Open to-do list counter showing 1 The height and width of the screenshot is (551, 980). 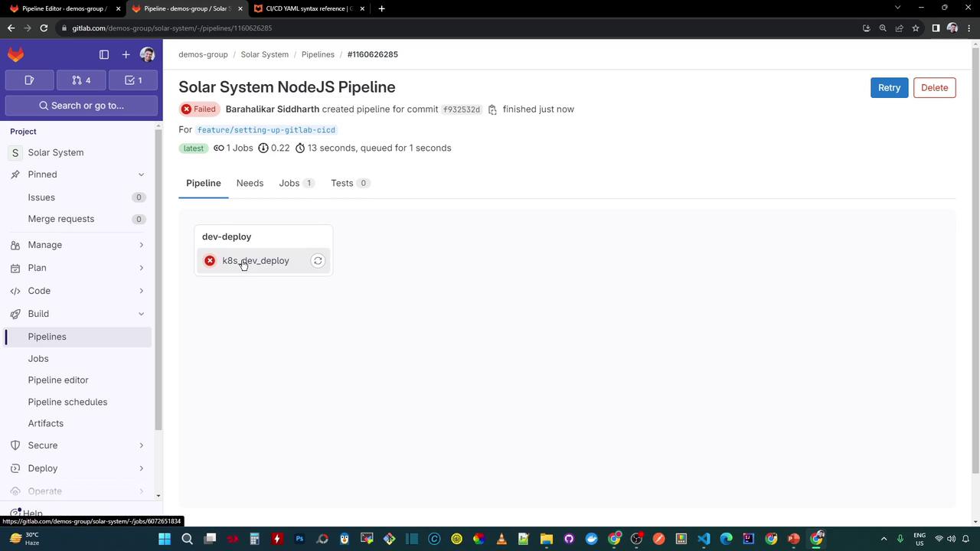click(x=133, y=80)
